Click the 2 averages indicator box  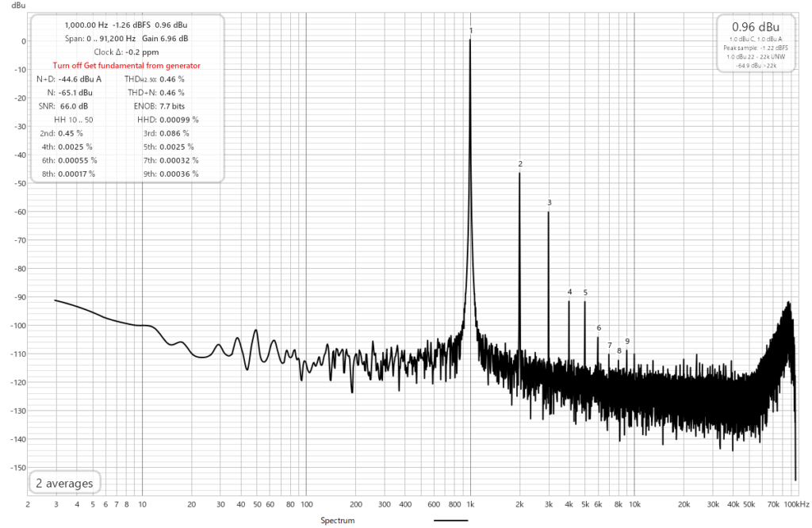pyautogui.click(x=63, y=483)
